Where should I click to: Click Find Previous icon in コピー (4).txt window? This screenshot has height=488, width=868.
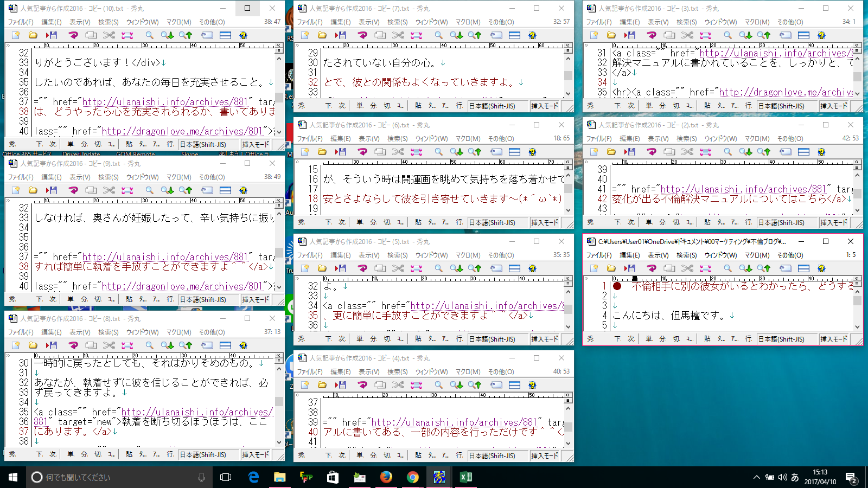(475, 385)
